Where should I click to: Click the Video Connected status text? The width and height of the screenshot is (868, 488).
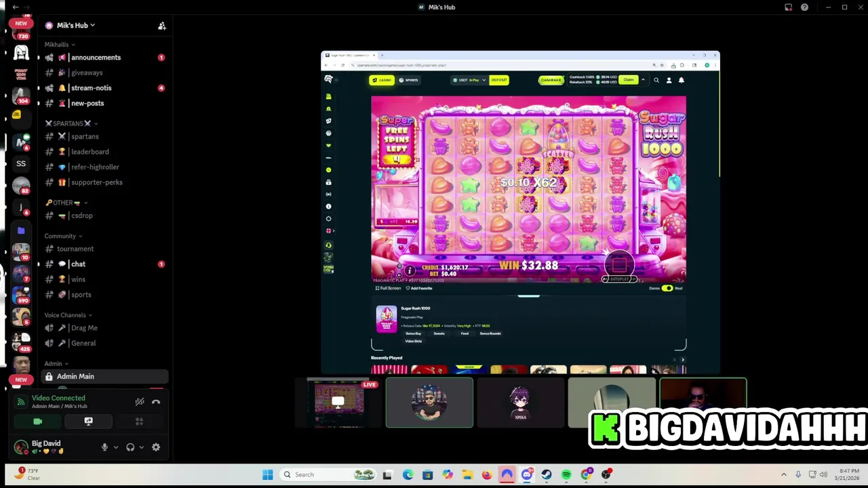tap(58, 399)
